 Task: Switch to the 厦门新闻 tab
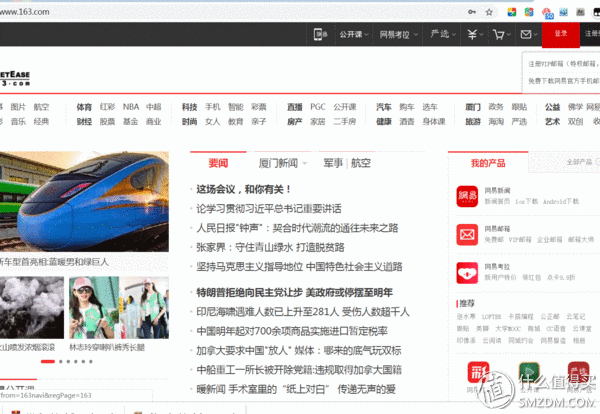[x=278, y=163]
